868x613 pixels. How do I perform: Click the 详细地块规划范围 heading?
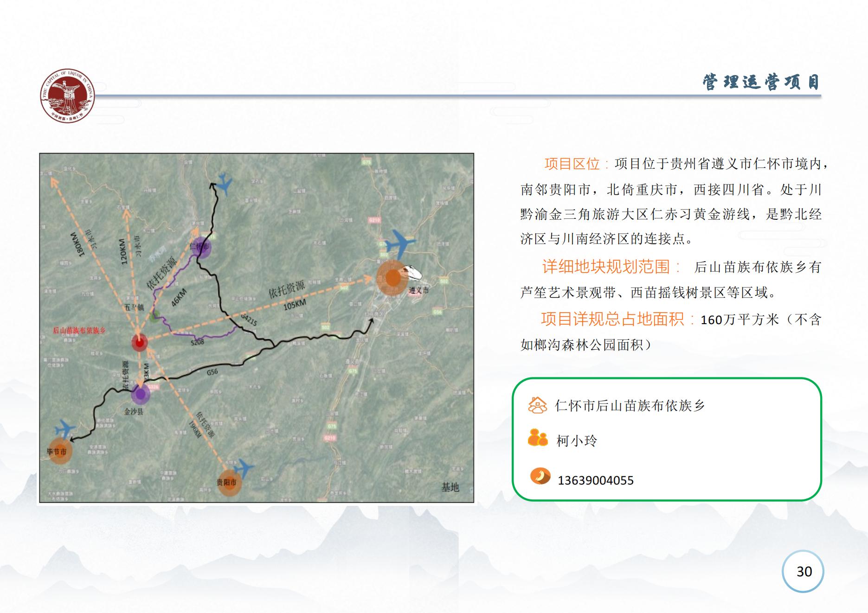[x=606, y=267]
